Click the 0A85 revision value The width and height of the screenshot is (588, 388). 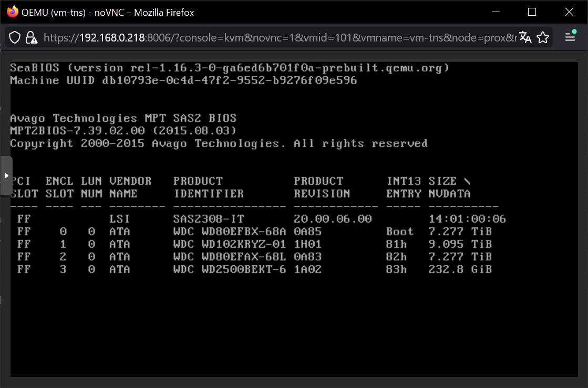point(308,232)
